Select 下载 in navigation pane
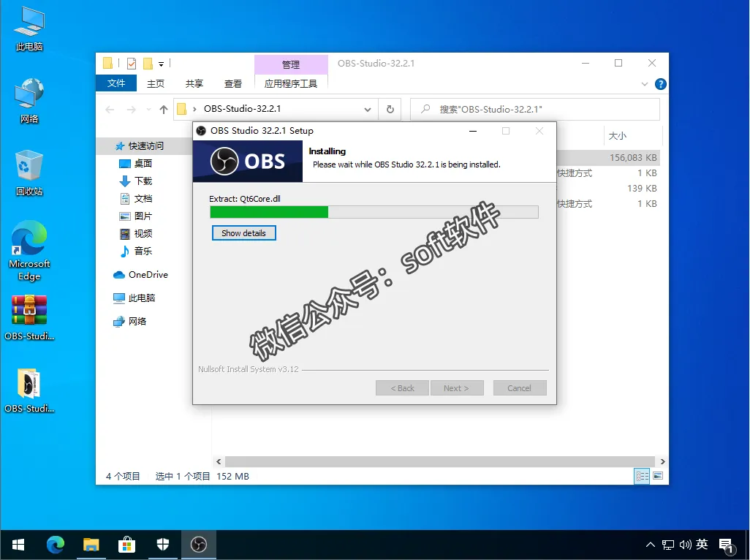The width and height of the screenshot is (750, 560). pyautogui.click(x=143, y=181)
